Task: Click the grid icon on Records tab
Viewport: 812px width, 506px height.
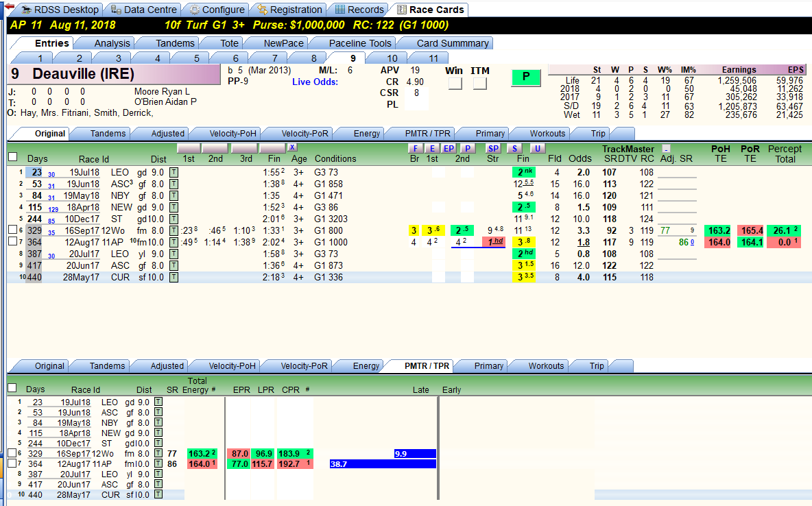Action: (339, 10)
